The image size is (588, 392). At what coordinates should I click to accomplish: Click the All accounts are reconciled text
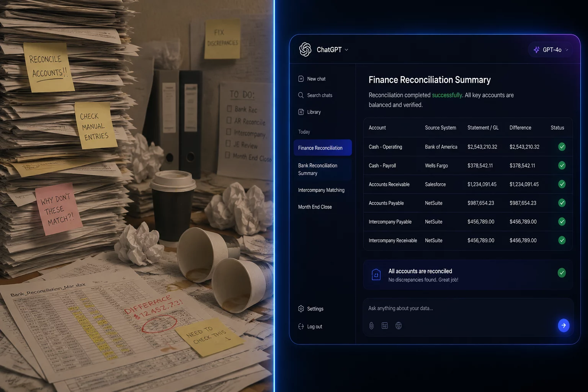coord(420,271)
